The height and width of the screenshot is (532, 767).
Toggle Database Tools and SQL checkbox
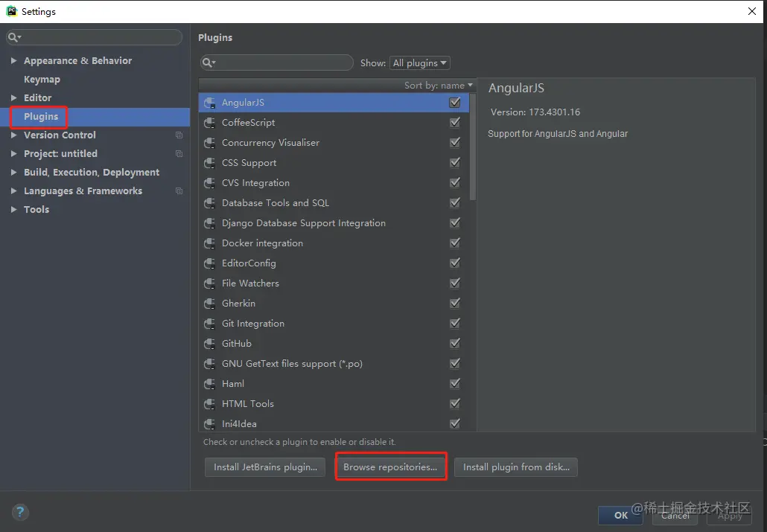point(455,202)
